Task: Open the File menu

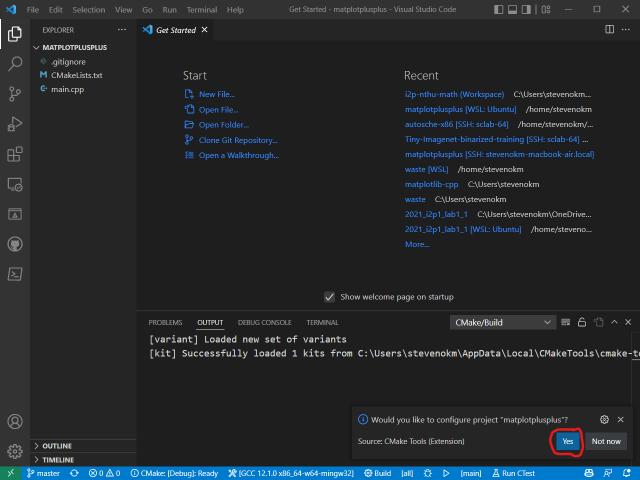Action: [33, 9]
